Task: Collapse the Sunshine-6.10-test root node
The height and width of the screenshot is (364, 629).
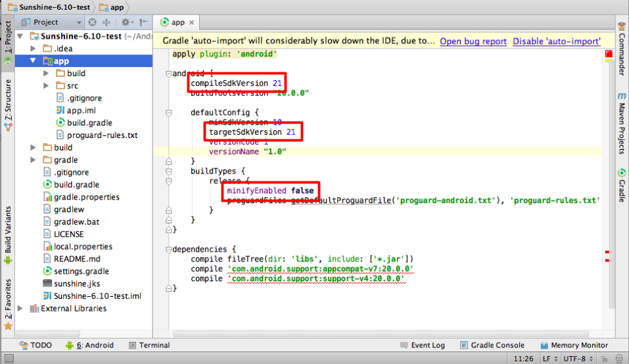Action: [x=20, y=37]
